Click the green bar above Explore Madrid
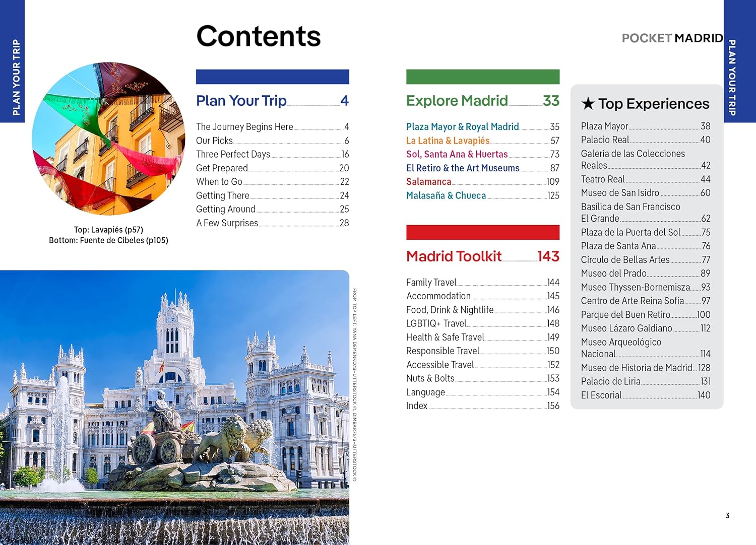This screenshot has width=756, height=545. pyautogui.click(x=482, y=77)
